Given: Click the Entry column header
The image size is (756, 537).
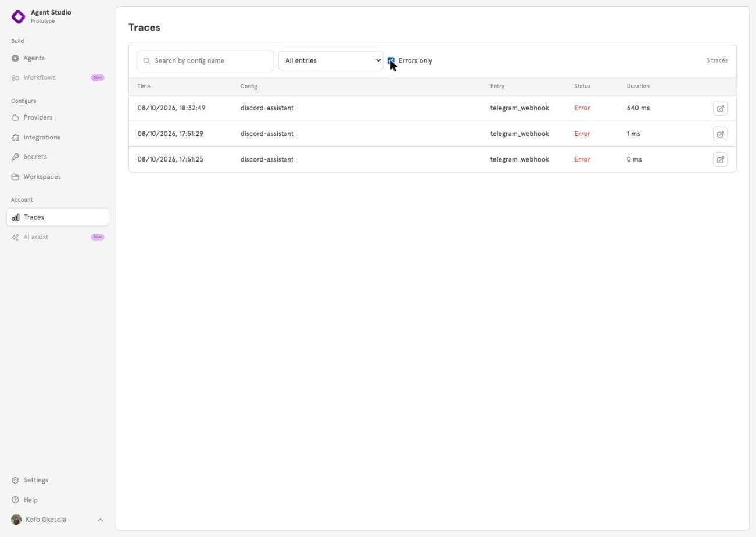Looking at the screenshot, I should point(497,86).
